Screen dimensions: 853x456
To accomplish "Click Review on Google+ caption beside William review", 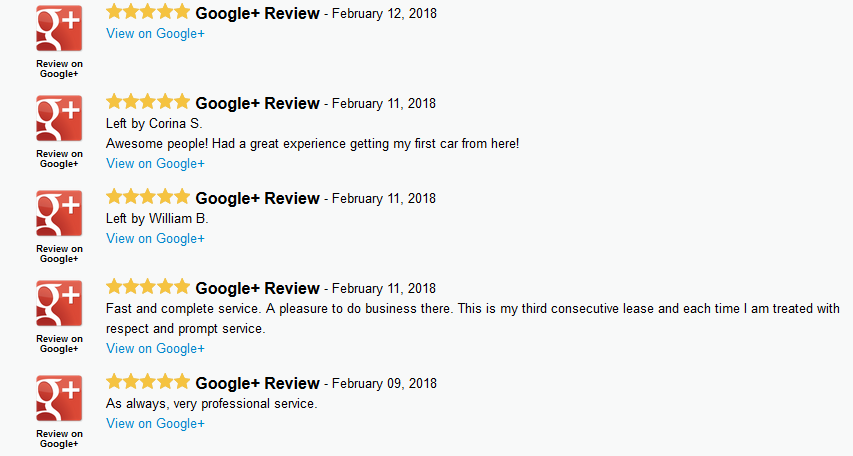I will click(59, 254).
